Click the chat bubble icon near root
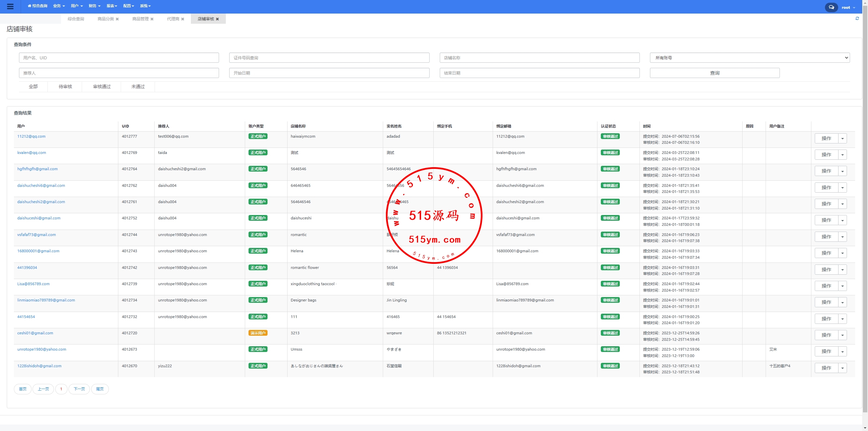This screenshot has width=868, height=431. pyautogui.click(x=831, y=7)
